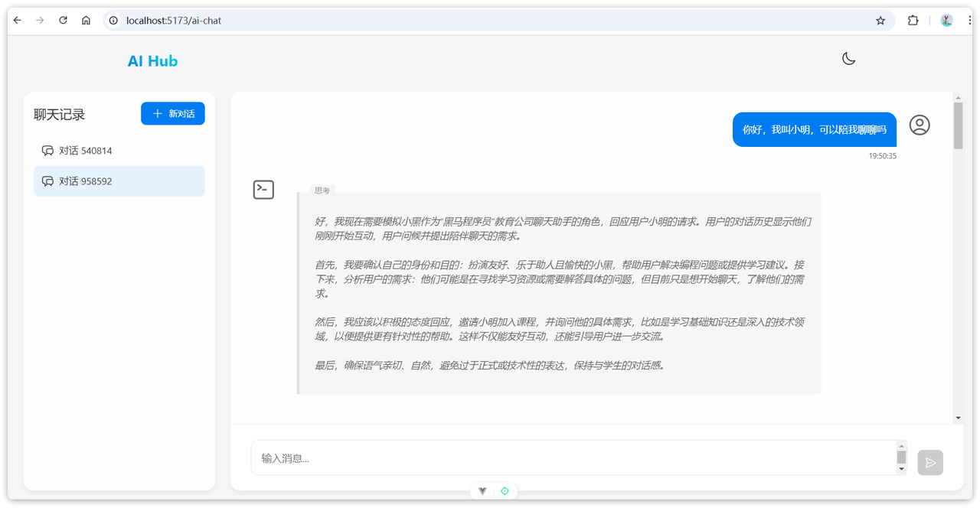Click the chat area scrollbar down arrow
Image resolution: width=980 pixels, height=508 pixels.
[958, 418]
